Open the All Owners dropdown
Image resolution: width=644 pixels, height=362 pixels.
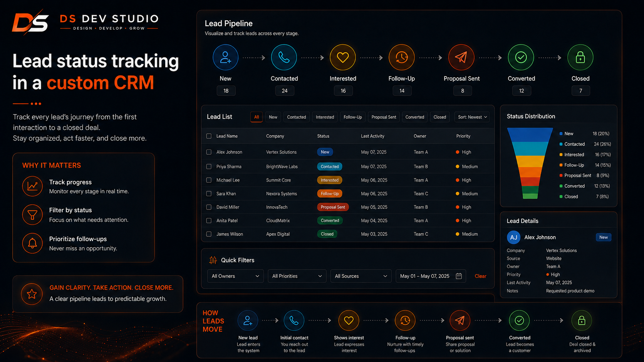[x=235, y=276]
